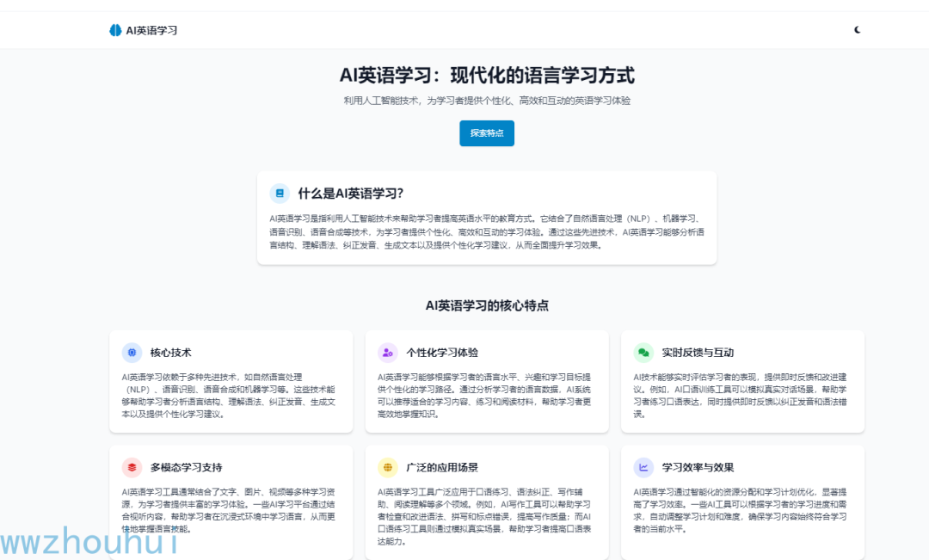
Task: Click the 探索特点 button
Action: 486,133
